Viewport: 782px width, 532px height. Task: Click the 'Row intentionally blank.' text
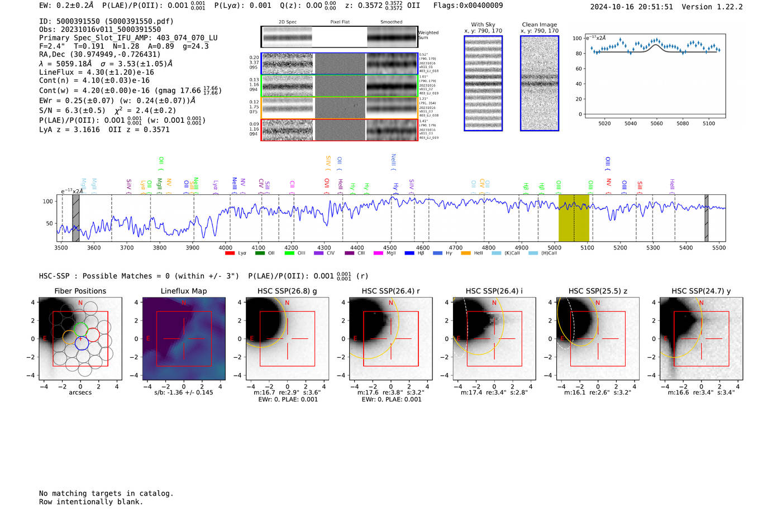(91, 502)
